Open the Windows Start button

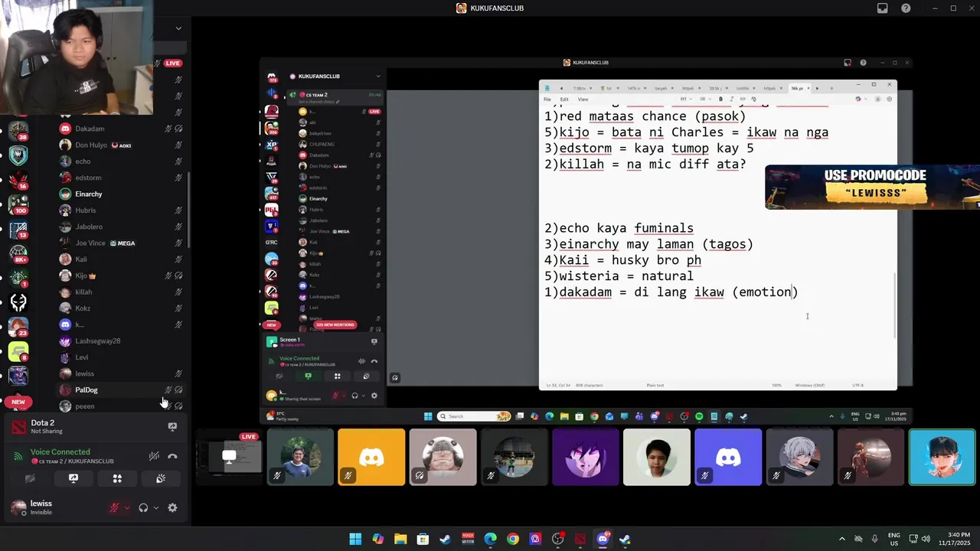point(355,539)
